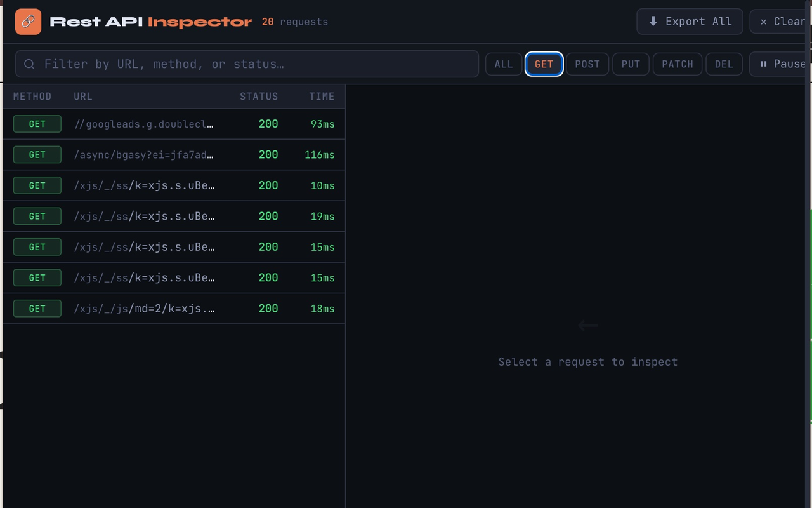Image resolution: width=812 pixels, height=508 pixels.
Task: Click the /xjs/_/ss URL in the 10ms row
Action: [144, 185]
